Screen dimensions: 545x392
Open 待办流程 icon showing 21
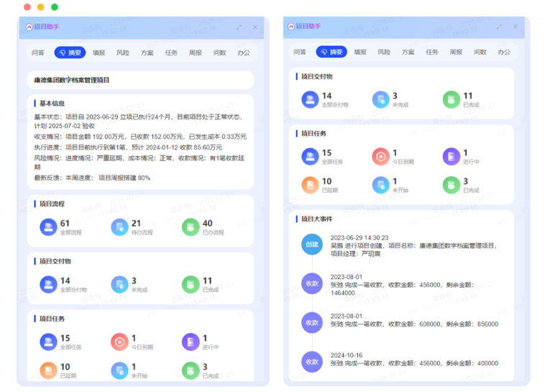(x=119, y=227)
